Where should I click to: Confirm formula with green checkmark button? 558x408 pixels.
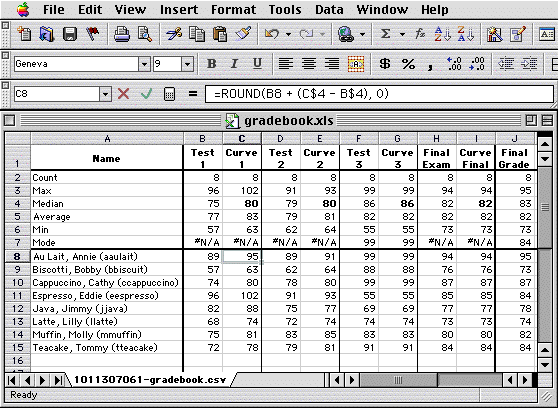(x=146, y=94)
